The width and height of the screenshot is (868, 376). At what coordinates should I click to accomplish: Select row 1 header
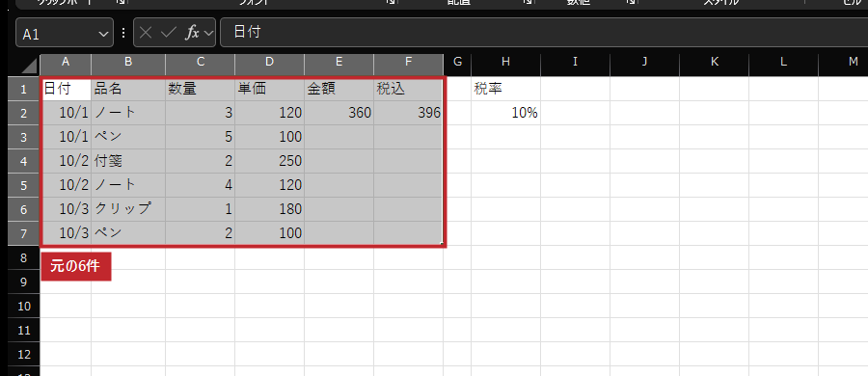pyautogui.click(x=24, y=89)
